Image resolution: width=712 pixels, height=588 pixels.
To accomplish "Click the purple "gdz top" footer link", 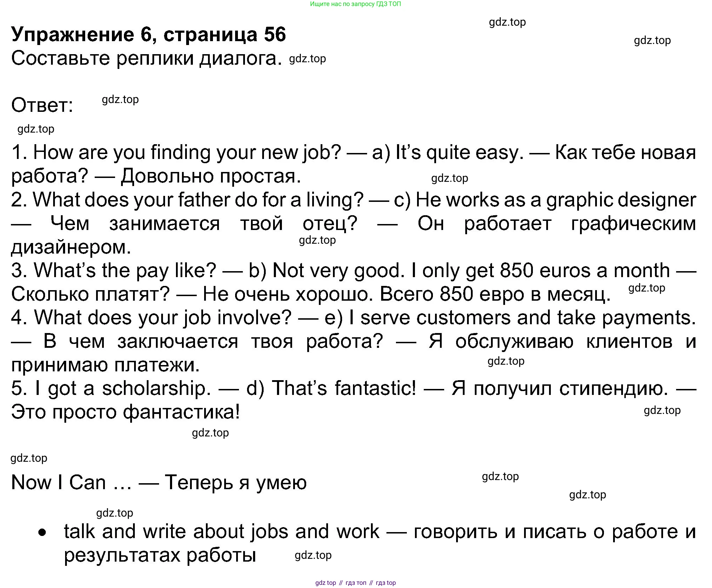I will 326,583.
